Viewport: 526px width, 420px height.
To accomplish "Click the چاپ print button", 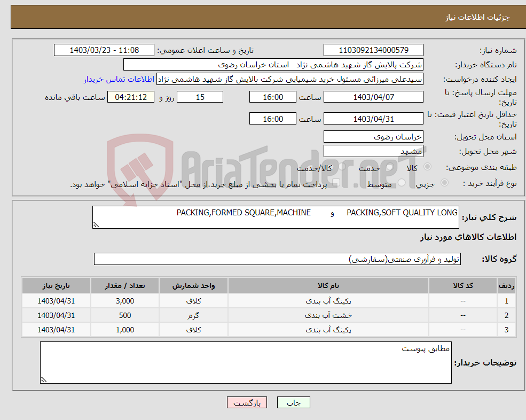I will [294, 402].
